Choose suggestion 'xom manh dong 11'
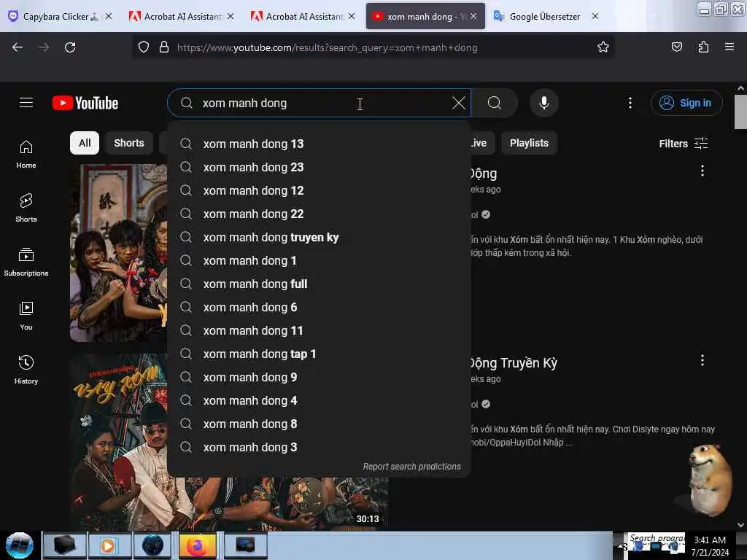Image resolution: width=747 pixels, height=560 pixels. pos(319,330)
